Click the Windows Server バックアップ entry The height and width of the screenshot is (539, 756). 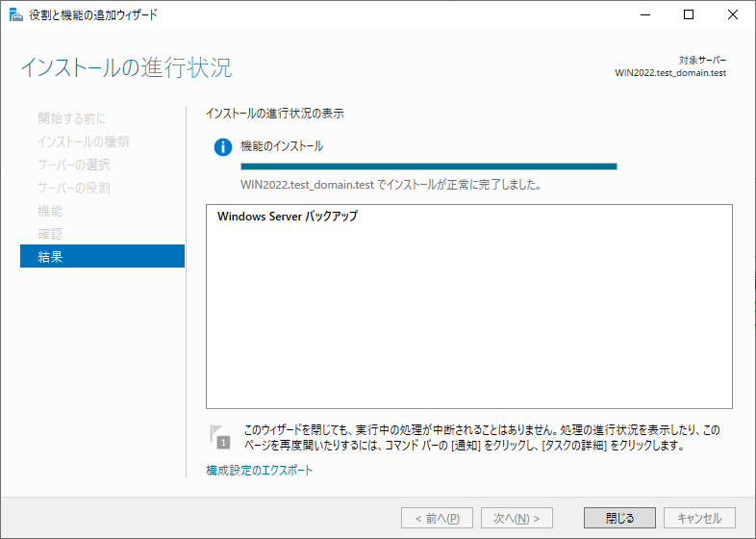[x=288, y=217]
